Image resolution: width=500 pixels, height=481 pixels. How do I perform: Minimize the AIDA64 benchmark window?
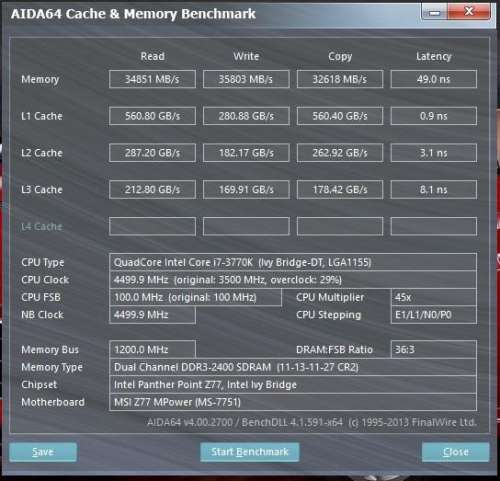(435, 12)
